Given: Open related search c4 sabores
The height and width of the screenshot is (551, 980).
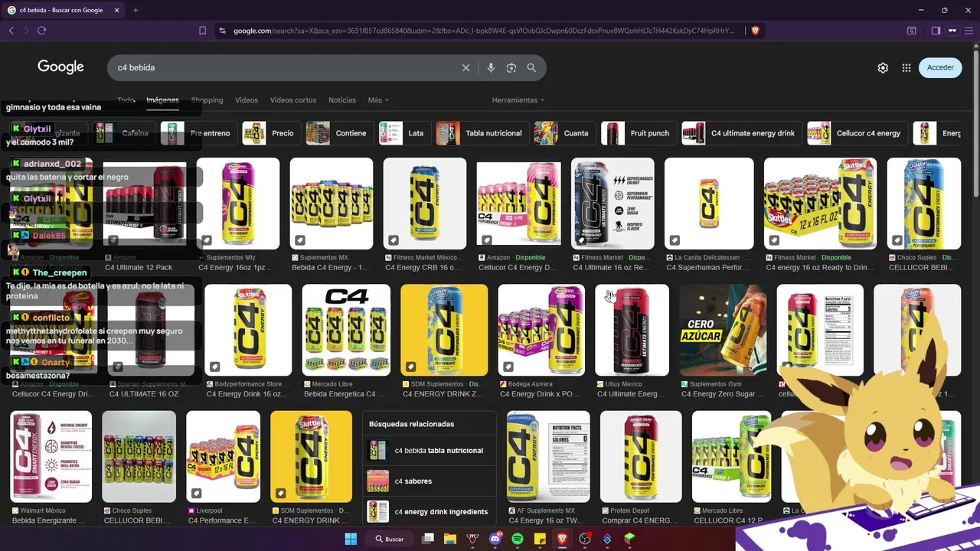Looking at the screenshot, I should [x=429, y=481].
